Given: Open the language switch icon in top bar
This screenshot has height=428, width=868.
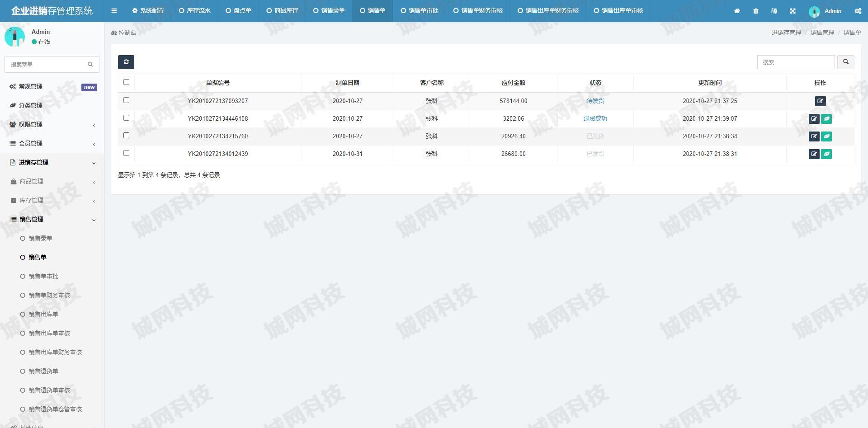Looking at the screenshot, I should (774, 11).
